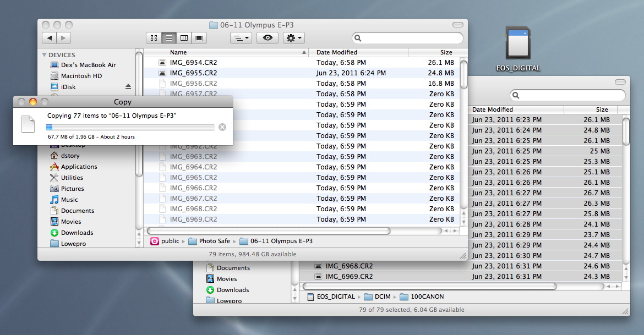Open the Quick Look eye button
Screen dimensions: 644x335
coord(268,38)
